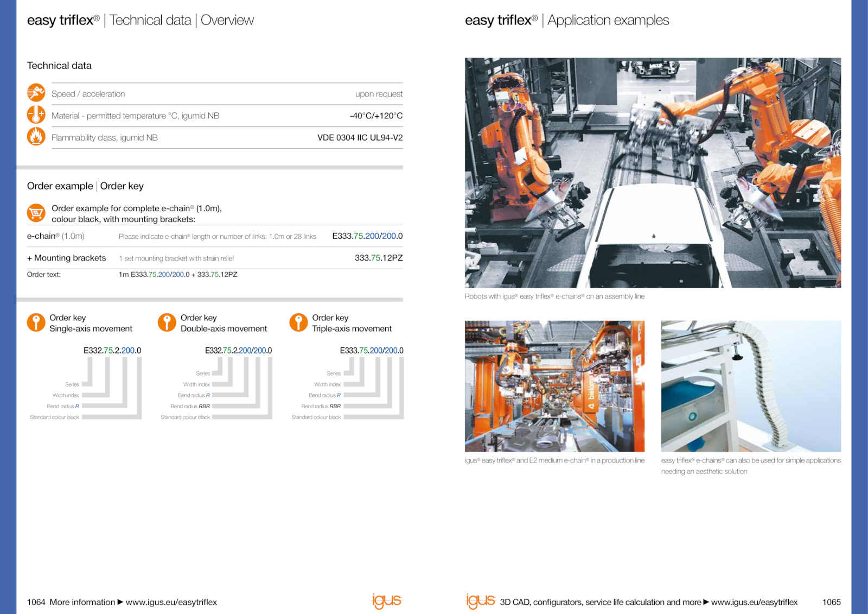Click 'Series' label under Triple-axis movement
Image resolution: width=868 pixels, height=614 pixels.
pos(334,374)
